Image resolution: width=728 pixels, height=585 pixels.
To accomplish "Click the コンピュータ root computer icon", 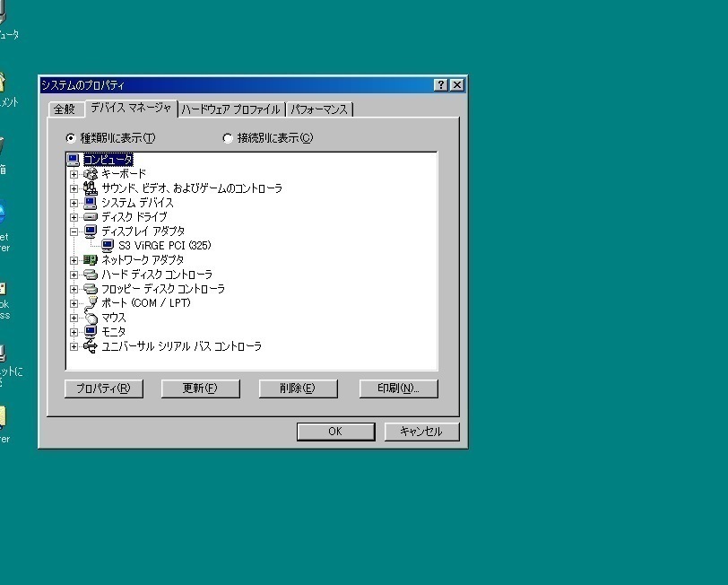I will pos(73,160).
